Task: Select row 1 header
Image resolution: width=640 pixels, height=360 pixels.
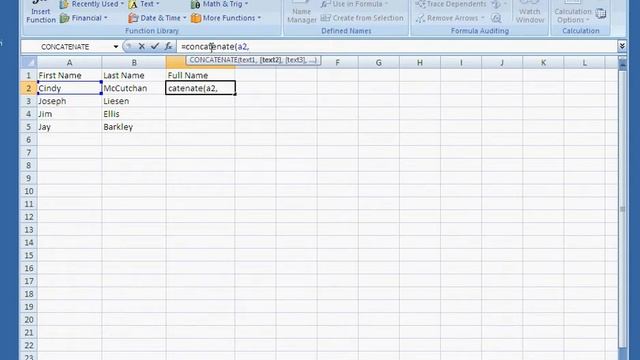Action: (x=29, y=76)
